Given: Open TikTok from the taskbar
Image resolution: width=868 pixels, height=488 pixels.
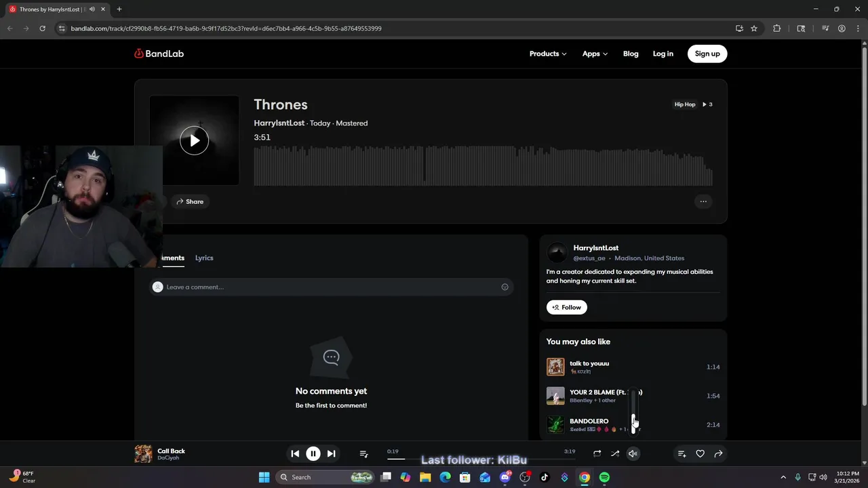Looking at the screenshot, I should tap(545, 477).
